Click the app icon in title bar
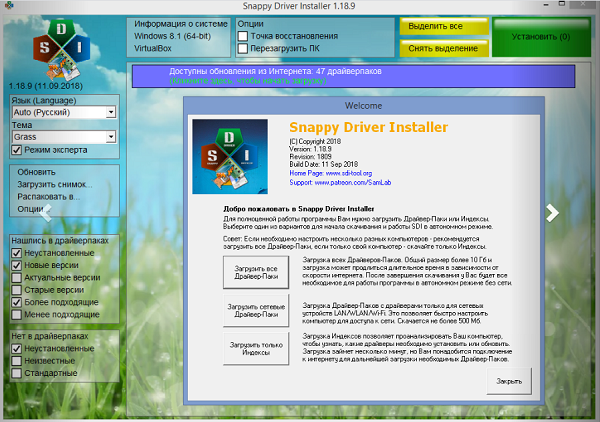 (9, 5)
